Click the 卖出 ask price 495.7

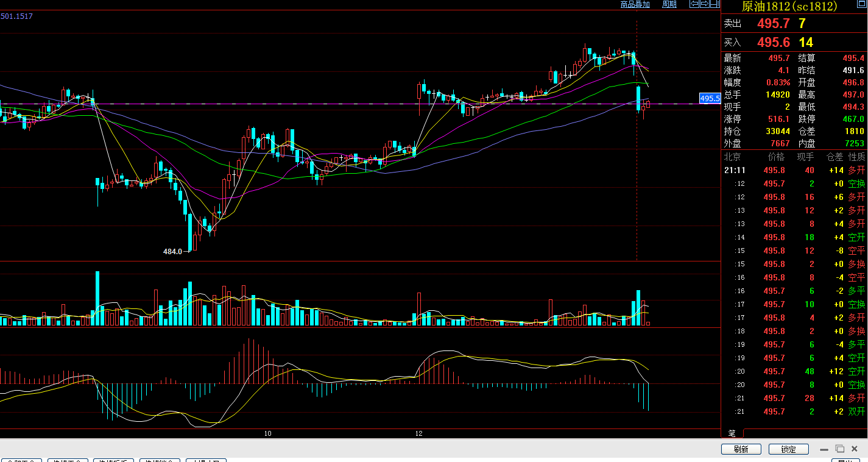tap(774, 24)
